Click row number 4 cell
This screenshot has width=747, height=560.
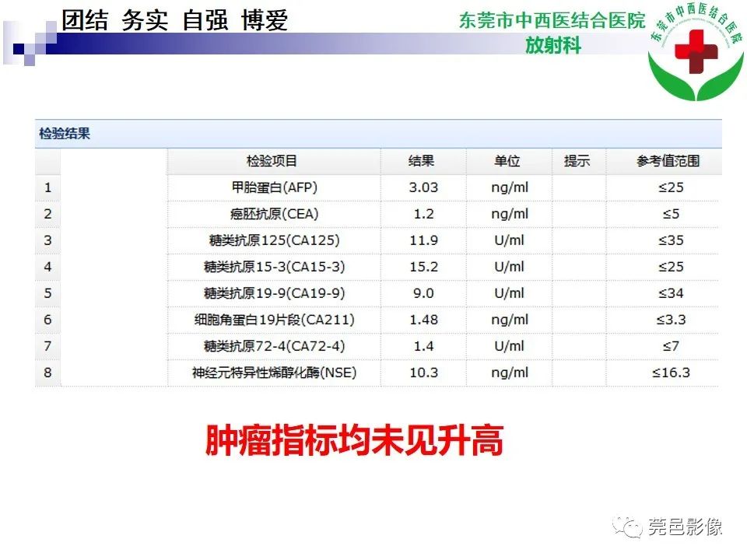coord(47,267)
